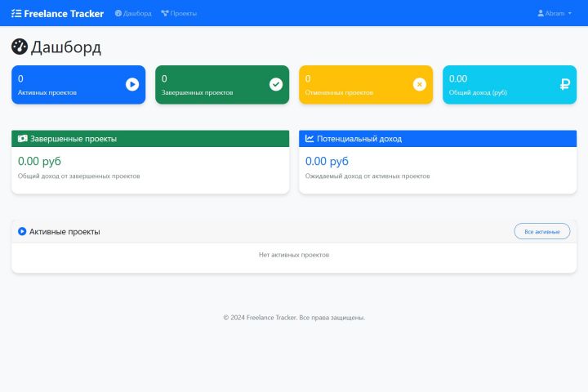Click the Дашборд page heading
This screenshot has width=588, height=392.
(66, 47)
